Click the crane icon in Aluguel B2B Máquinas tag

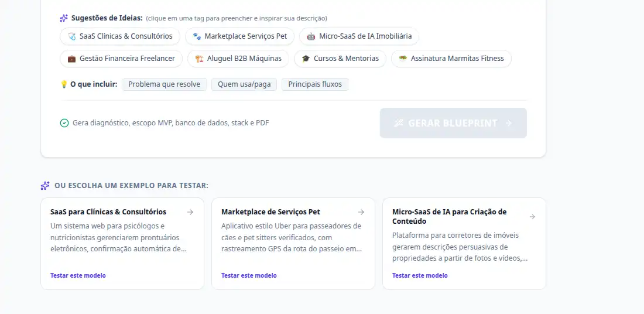pyautogui.click(x=199, y=59)
